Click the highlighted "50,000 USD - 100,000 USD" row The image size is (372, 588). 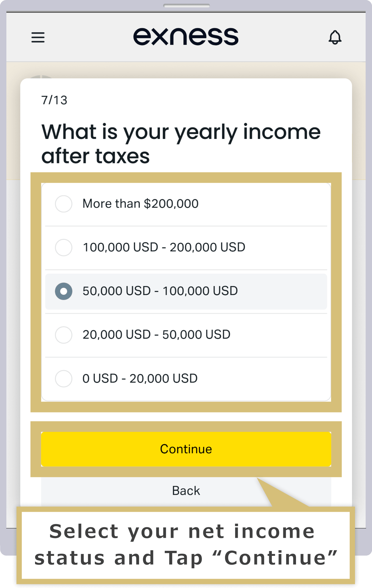pyautogui.click(x=186, y=291)
